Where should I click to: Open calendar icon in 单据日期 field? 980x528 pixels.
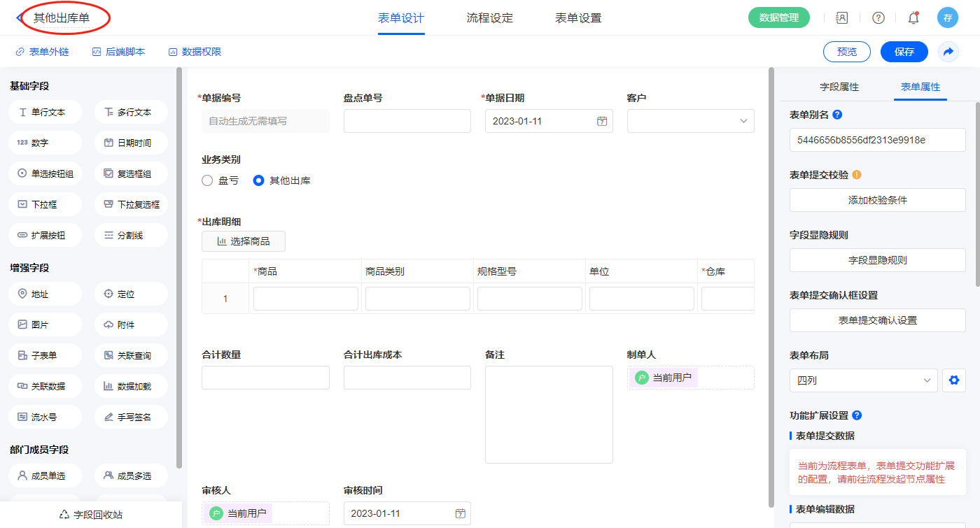(601, 121)
